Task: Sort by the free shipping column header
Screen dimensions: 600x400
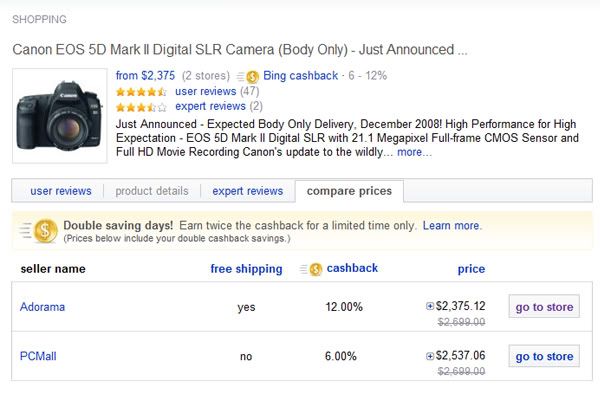Action: [246, 269]
